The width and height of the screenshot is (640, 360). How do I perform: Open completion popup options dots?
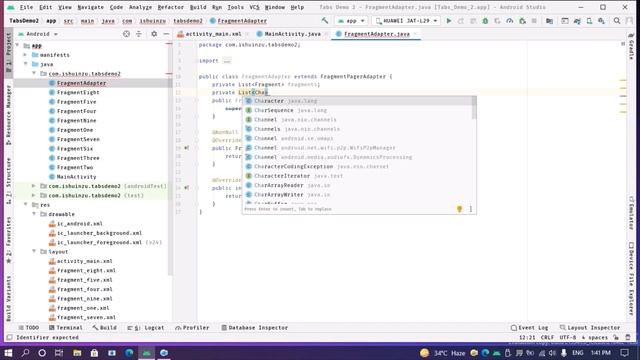[x=471, y=209]
